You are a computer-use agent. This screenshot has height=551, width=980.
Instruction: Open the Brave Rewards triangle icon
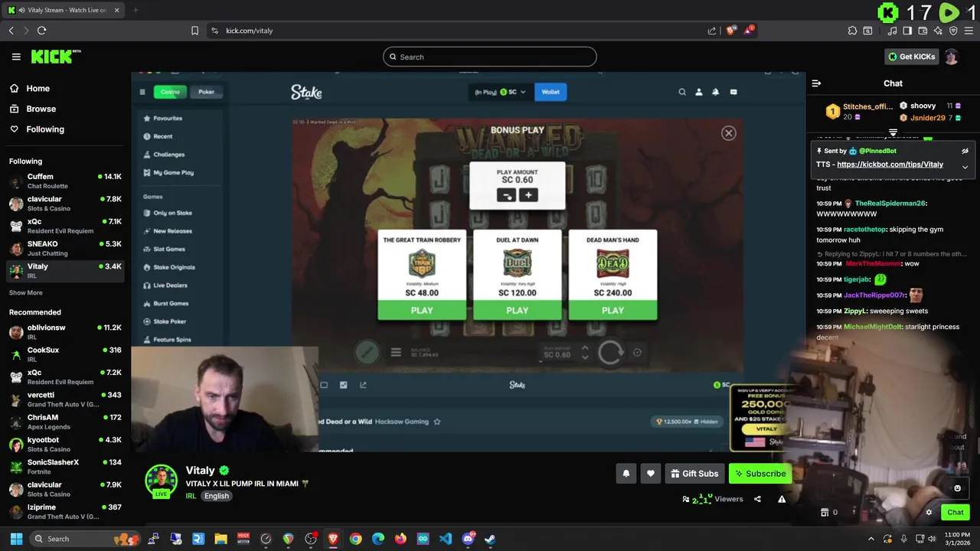(749, 31)
